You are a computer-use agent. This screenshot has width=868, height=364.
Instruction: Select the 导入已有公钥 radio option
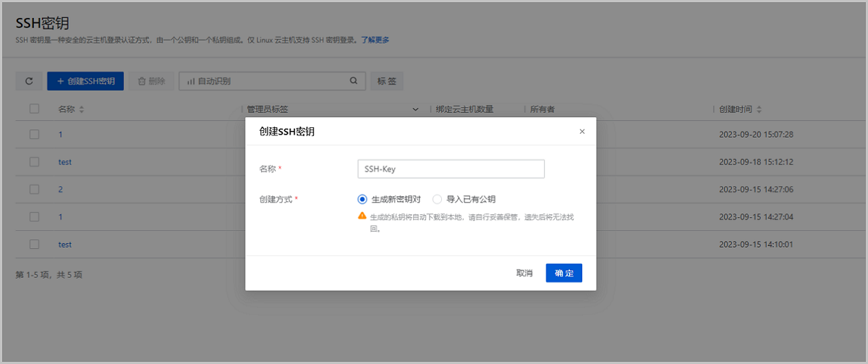437,199
